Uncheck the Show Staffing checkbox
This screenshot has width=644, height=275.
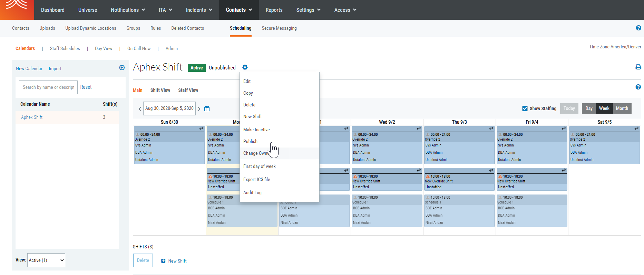(525, 108)
